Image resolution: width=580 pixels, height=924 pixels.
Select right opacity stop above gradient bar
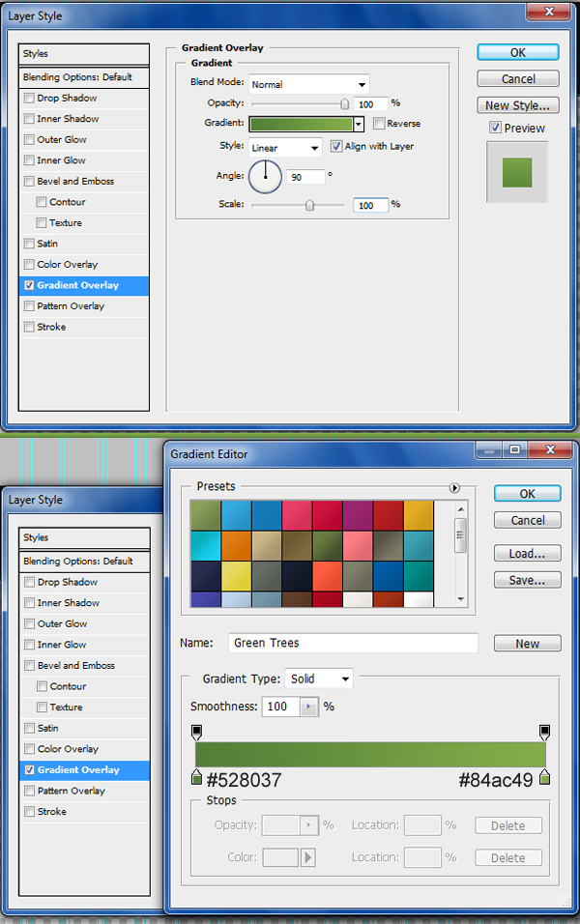pyautogui.click(x=545, y=733)
